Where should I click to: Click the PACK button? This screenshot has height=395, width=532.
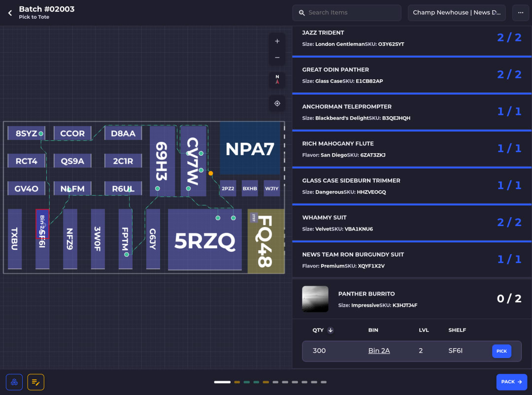click(x=512, y=382)
